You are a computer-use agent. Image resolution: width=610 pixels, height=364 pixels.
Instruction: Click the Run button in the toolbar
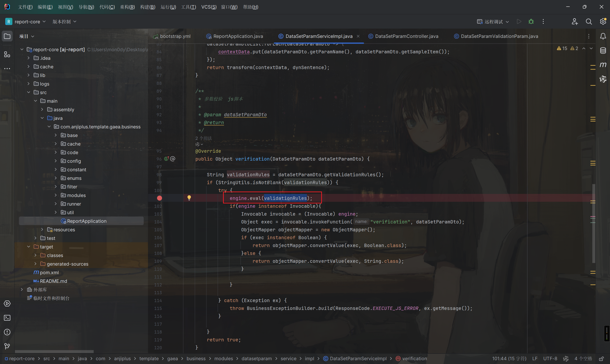tap(519, 22)
